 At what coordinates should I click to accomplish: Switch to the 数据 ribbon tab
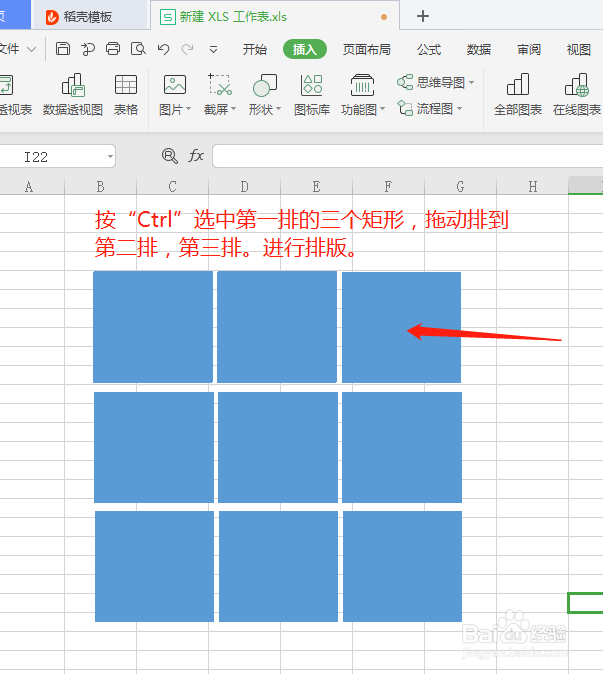479,50
